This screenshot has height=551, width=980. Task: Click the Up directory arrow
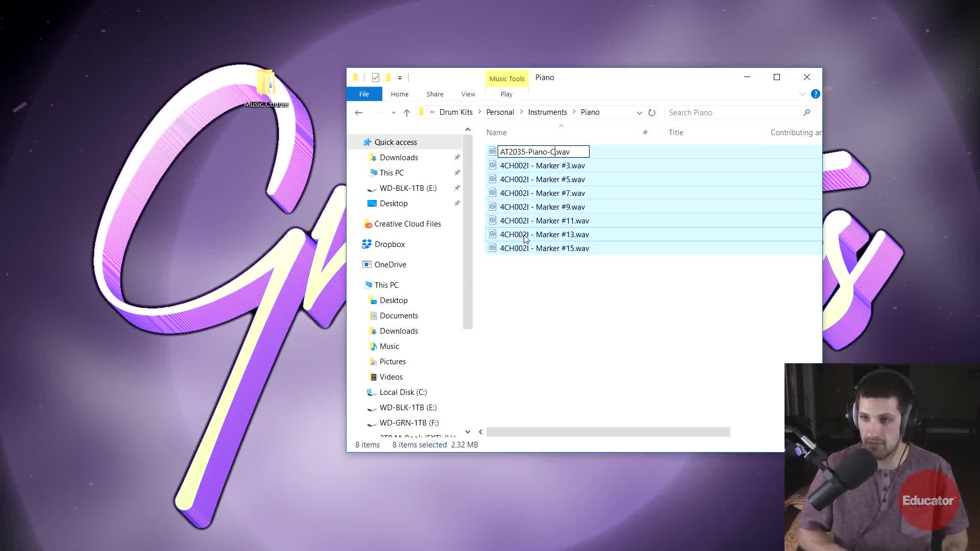407,113
